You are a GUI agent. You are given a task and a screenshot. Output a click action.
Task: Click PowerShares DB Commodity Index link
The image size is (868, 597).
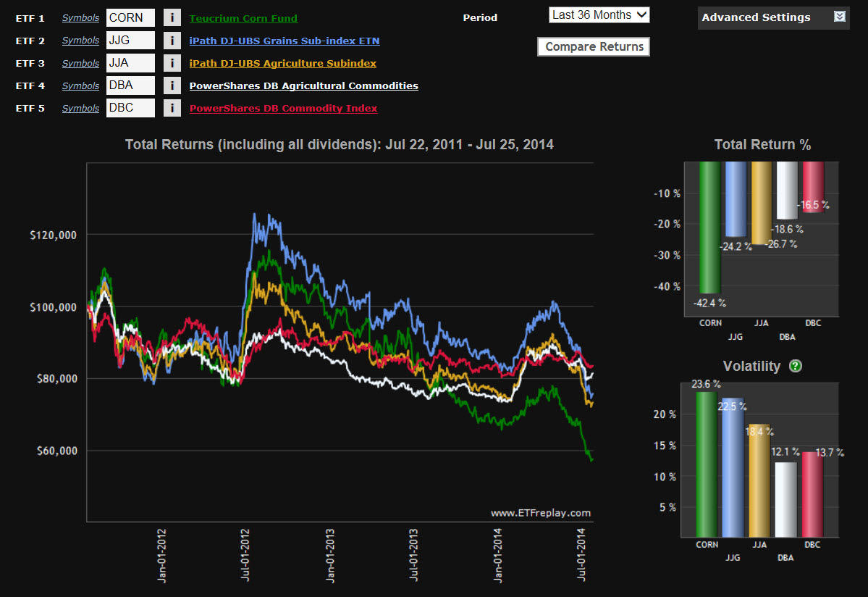pyautogui.click(x=283, y=109)
